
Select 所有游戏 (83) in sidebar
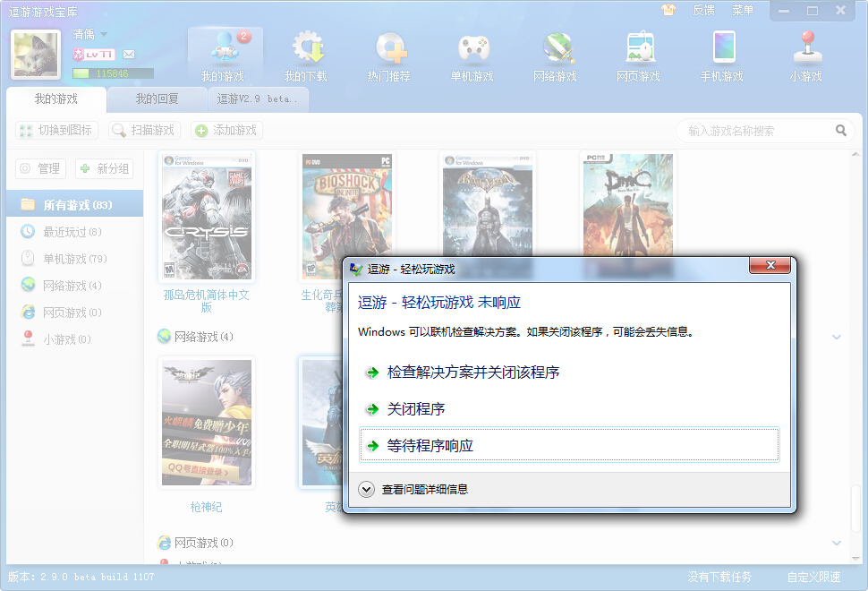point(75,205)
